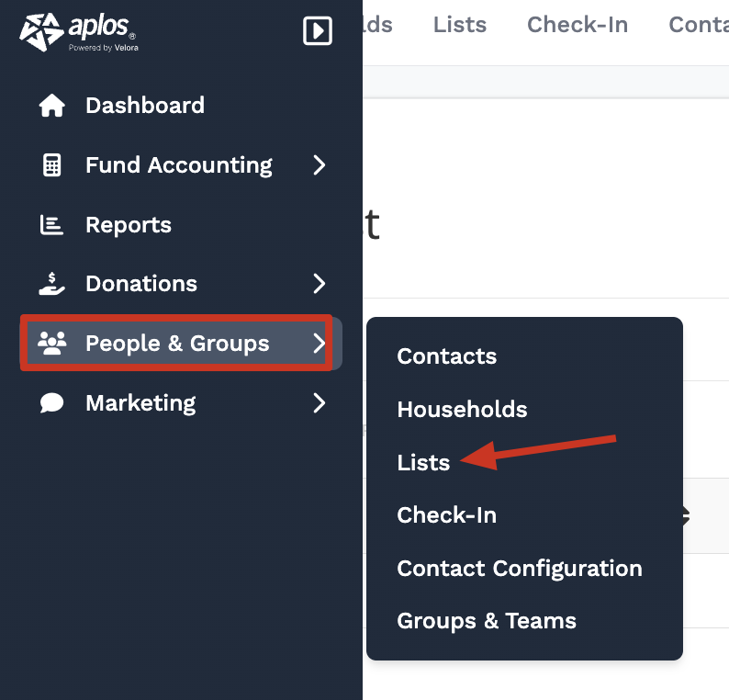Click the Dashboard home icon
The image size is (729, 700).
52,106
